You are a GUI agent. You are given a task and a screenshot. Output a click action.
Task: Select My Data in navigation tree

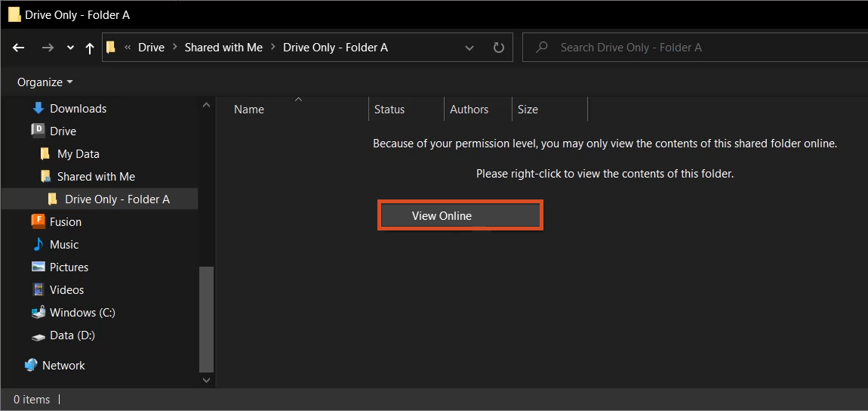tap(78, 153)
